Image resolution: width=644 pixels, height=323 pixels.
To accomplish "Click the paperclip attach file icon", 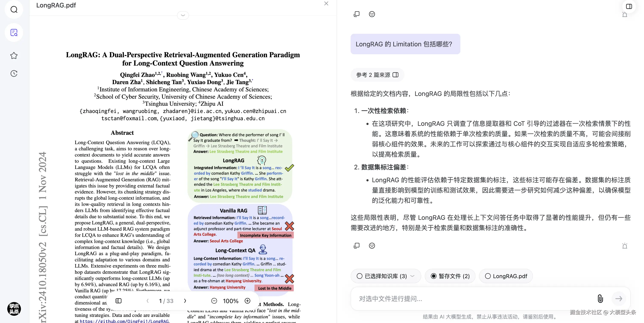I will [x=600, y=298].
